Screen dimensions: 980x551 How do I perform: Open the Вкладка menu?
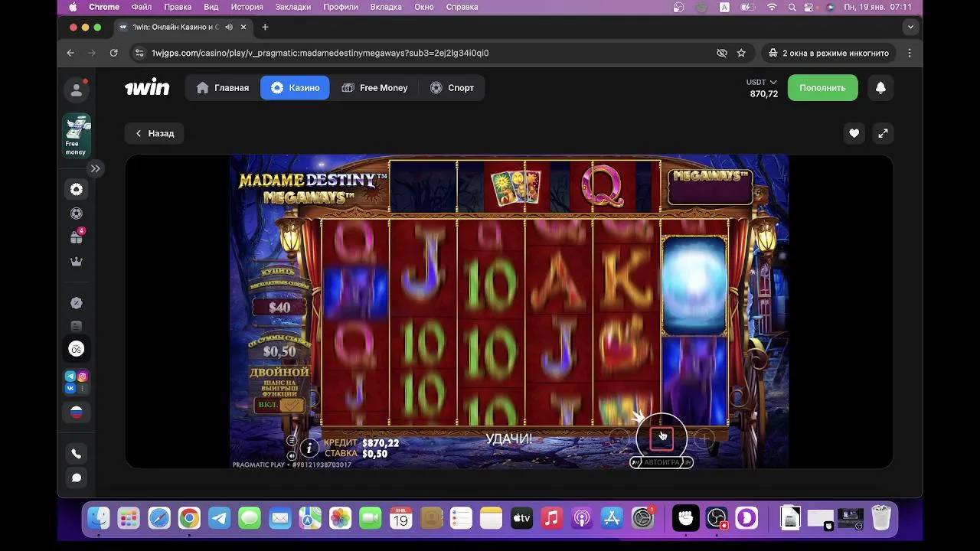click(x=386, y=7)
